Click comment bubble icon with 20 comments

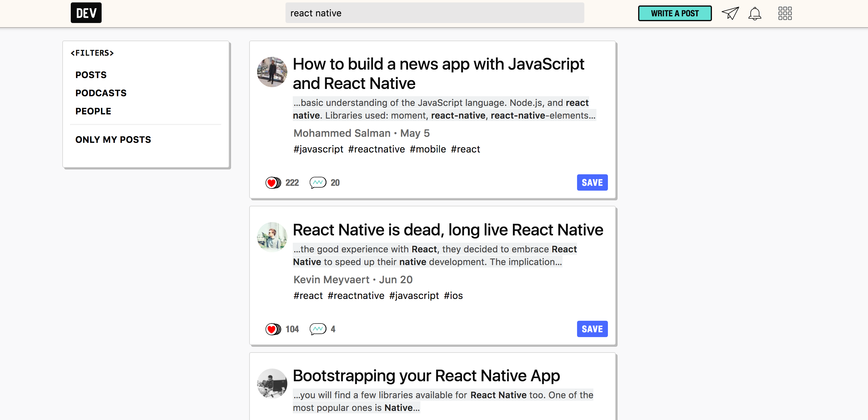[318, 183]
